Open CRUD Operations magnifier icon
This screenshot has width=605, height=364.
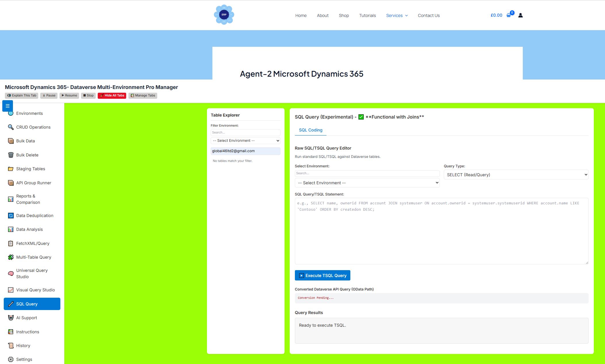pyautogui.click(x=10, y=127)
